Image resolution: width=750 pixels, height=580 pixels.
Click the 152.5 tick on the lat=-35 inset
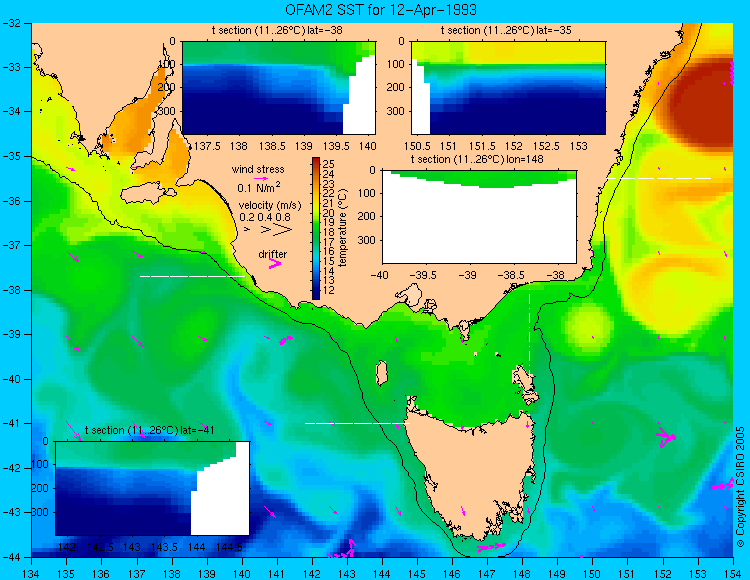pos(546,146)
